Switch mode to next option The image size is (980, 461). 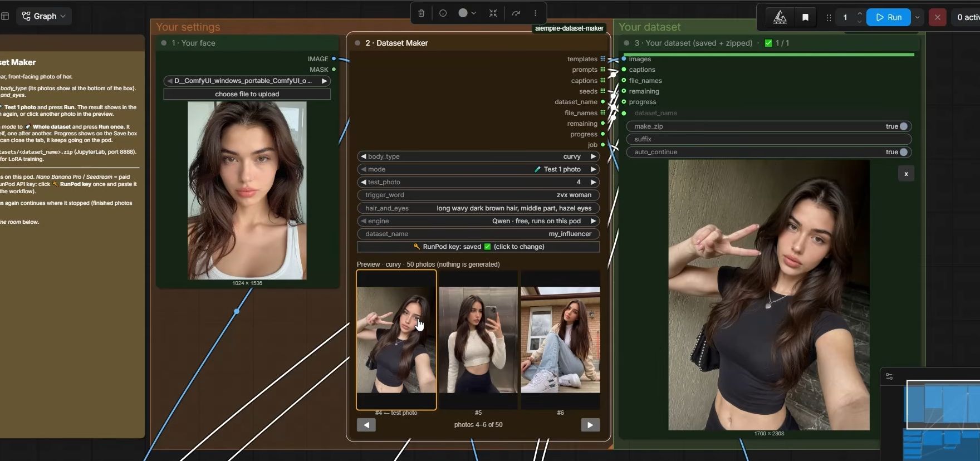[594, 169]
